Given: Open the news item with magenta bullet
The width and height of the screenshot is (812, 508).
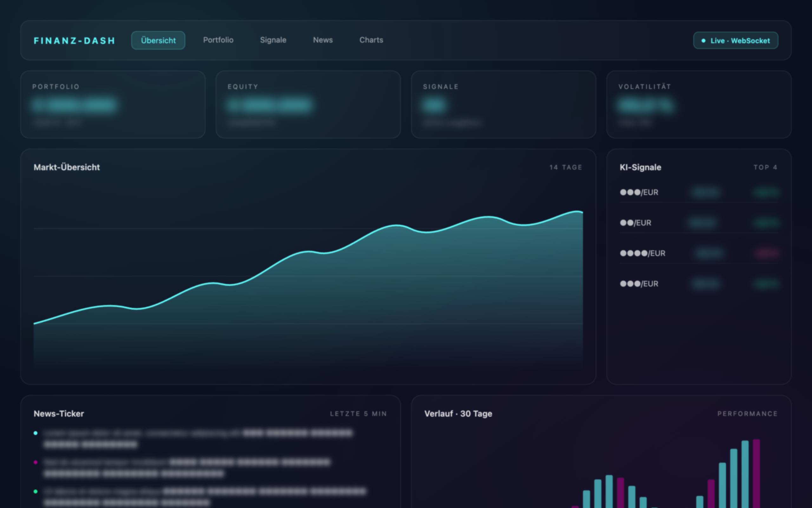Looking at the screenshot, I should [210, 468].
